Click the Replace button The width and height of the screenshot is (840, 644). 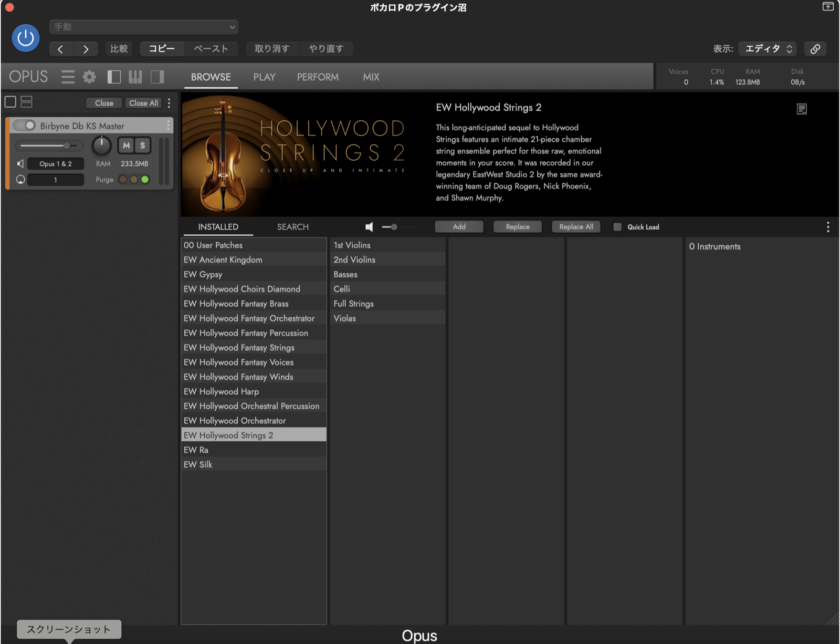coord(518,227)
